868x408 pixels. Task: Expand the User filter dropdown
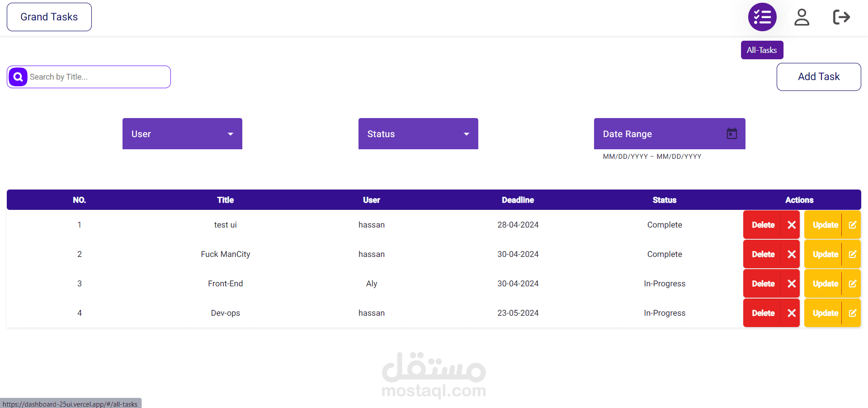[x=182, y=134]
